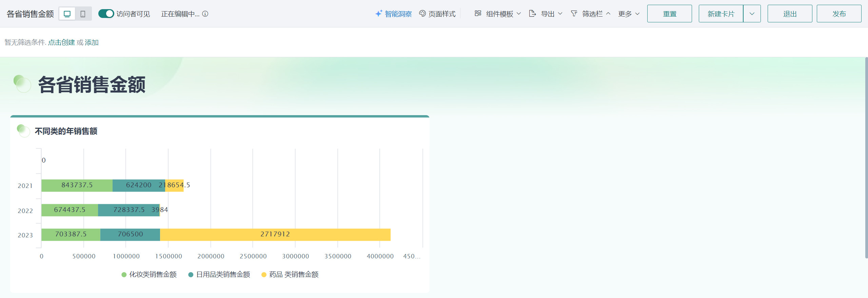This screenshot has width=868, height=298.
Task: Open 页面样式 palette icon
Action: [x=422, y=14]
